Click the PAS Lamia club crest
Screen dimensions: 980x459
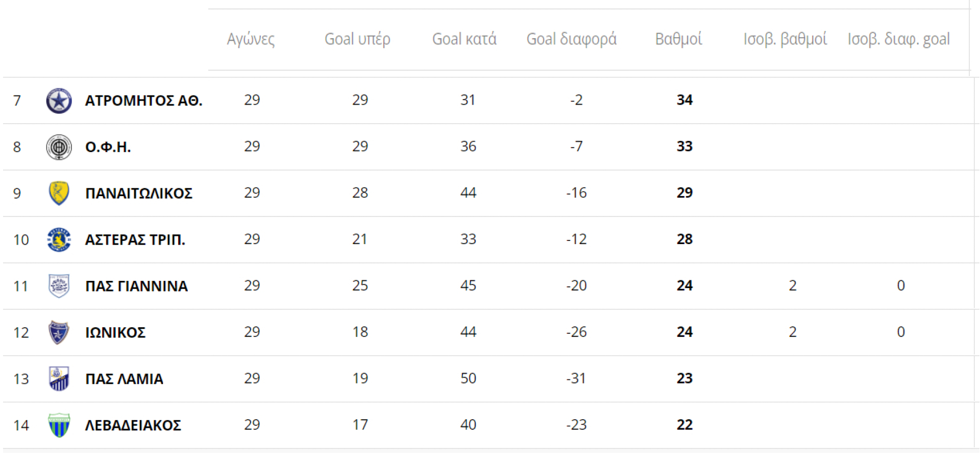pyautogui.click(x=59, y=379)
